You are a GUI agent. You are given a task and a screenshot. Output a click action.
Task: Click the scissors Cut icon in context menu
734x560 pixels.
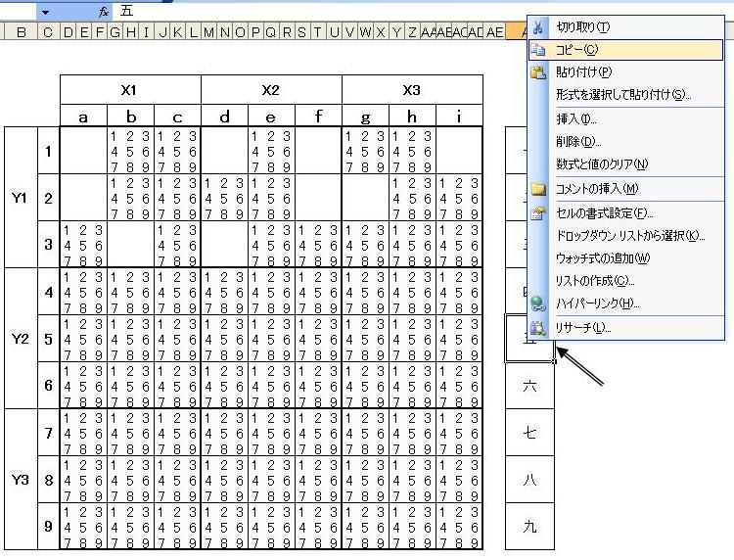pos(537,27)
